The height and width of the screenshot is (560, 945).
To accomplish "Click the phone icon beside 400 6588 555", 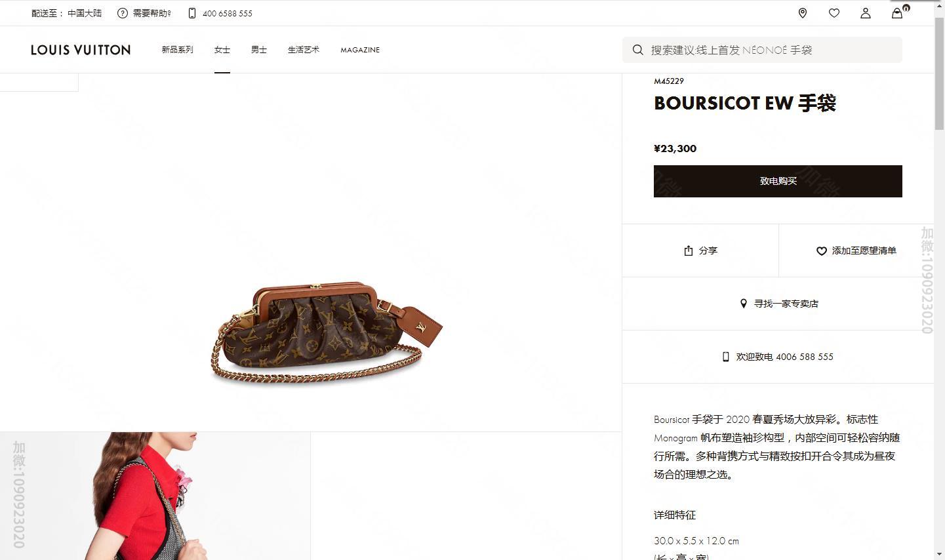I will [192, 13].
